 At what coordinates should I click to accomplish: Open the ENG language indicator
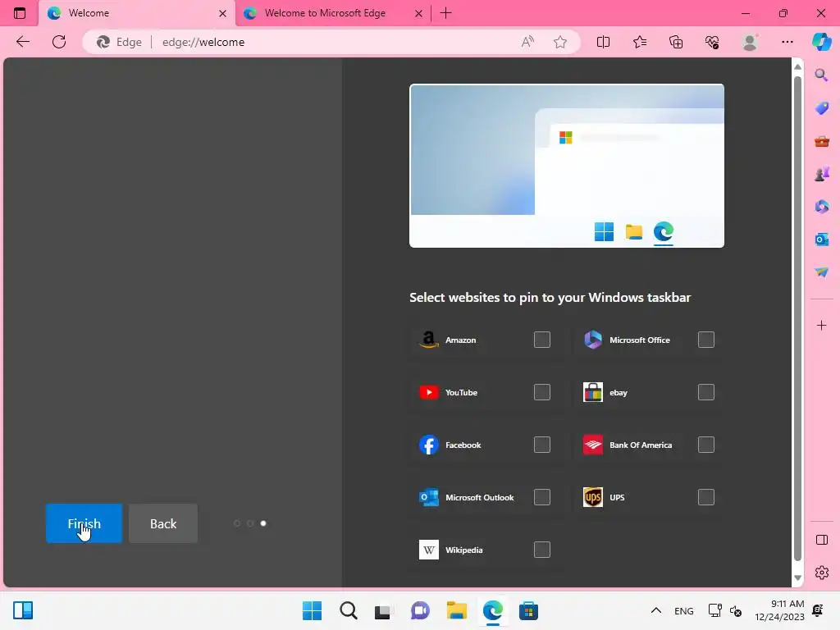(683, 610)
